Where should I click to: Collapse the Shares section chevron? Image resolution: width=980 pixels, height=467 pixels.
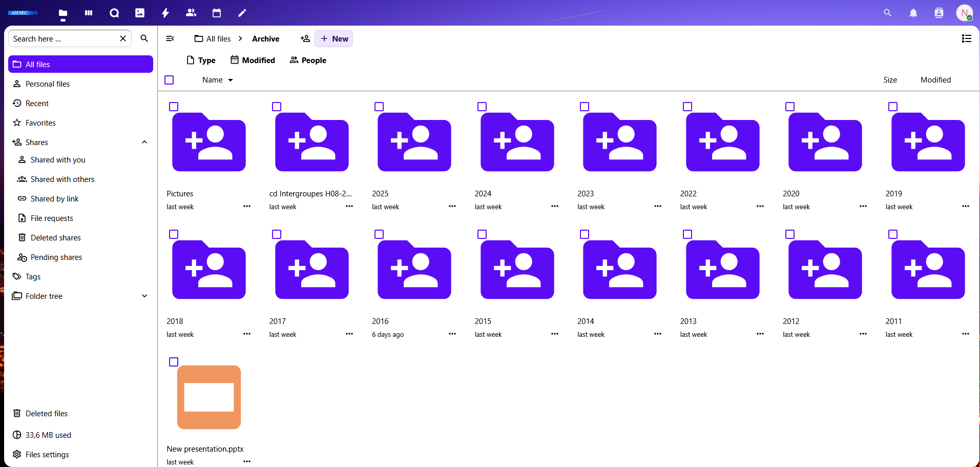144,143
